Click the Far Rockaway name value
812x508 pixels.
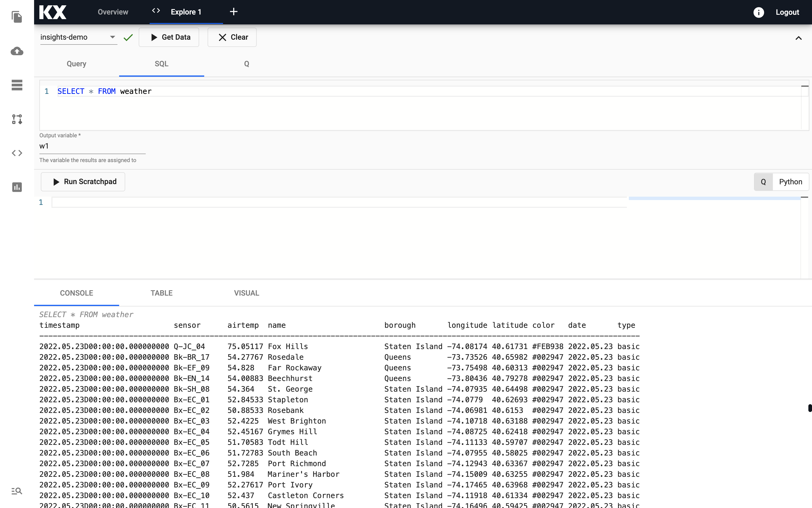[x=294, y=368]
